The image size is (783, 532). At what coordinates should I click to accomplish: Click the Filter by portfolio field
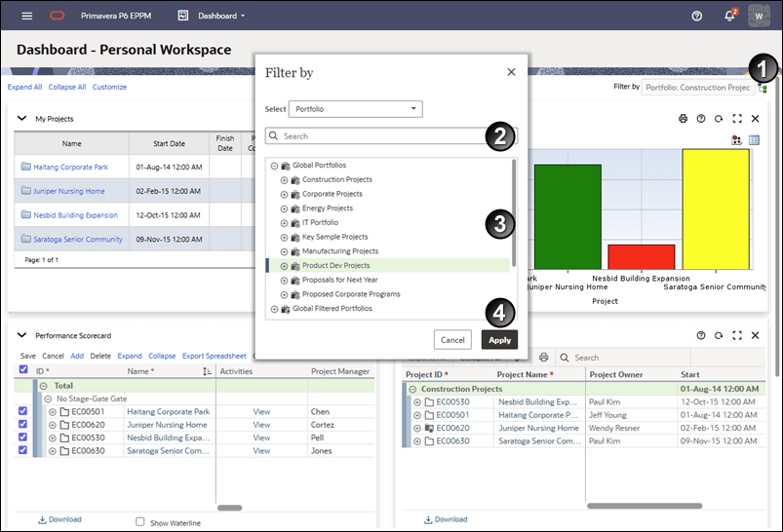point(697,88)
